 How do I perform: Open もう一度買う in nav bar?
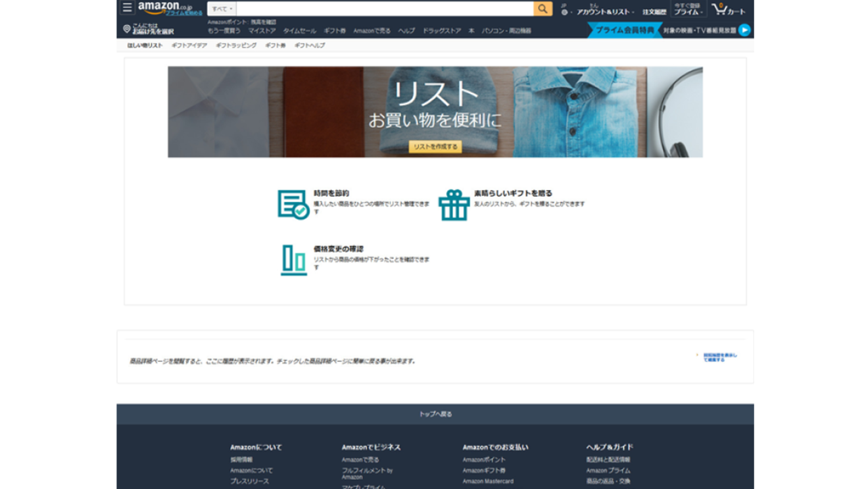[224, 31]
